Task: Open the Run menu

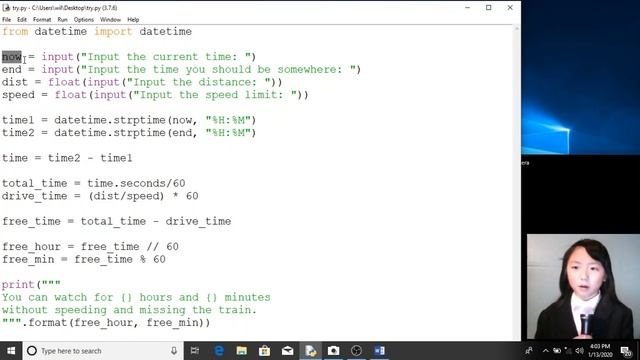Action: 62,20
